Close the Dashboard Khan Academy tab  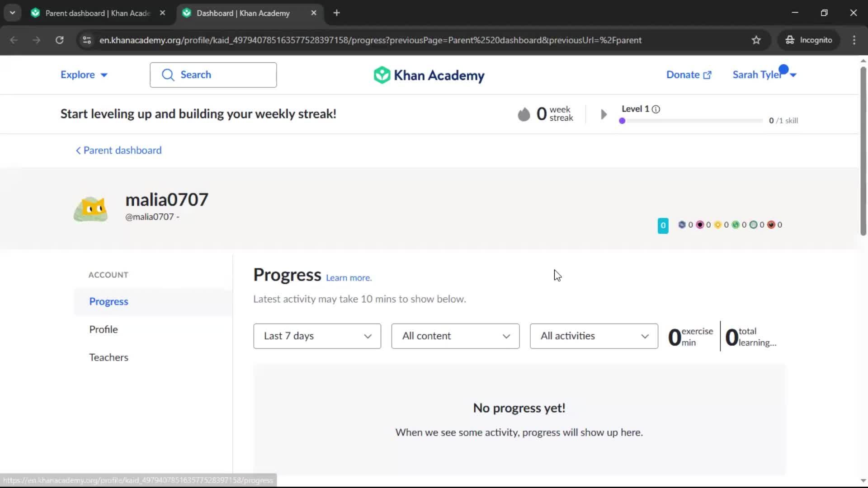314,13
